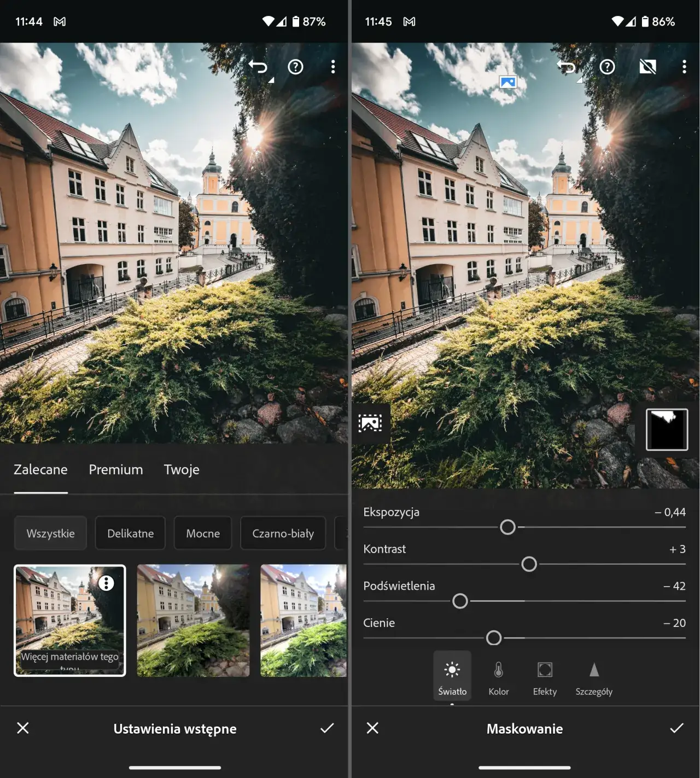Open options dots on selected preset thumbnail

coord(106,583)
